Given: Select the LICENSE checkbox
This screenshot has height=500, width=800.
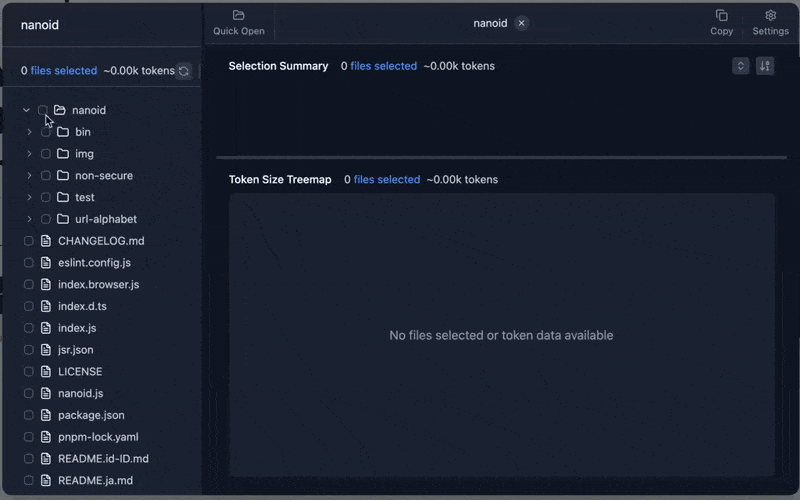Looking at the screenshot, I should pos(29,371).
